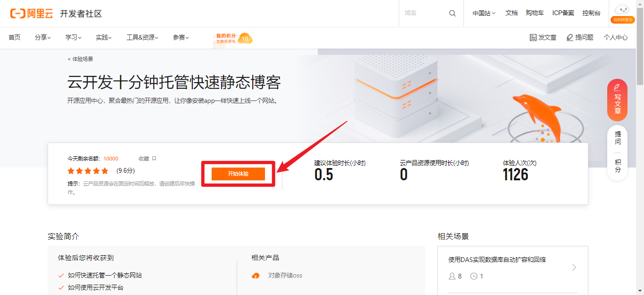Click the people count icon showing 8
The image size is (644, 295).
coord(452,276)
